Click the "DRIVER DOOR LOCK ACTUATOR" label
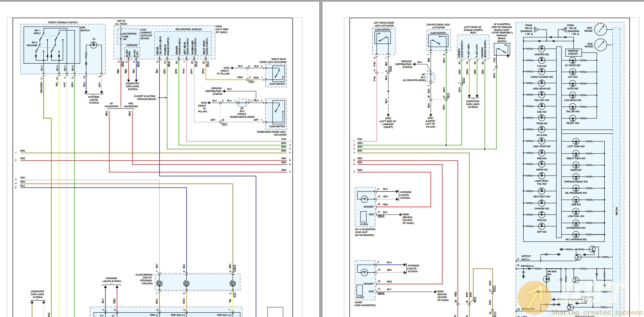 click(x=438, y=26)
